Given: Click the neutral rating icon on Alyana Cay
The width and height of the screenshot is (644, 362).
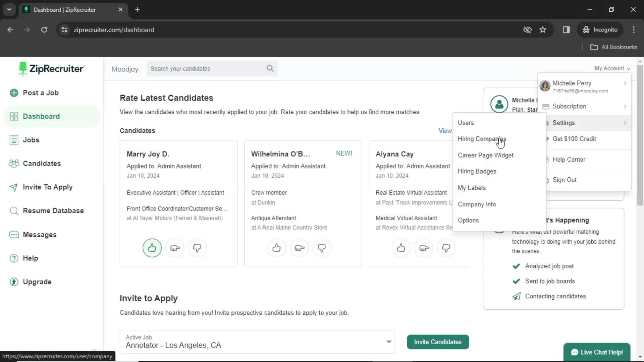Looking at the screenshot, I should 424,248.
